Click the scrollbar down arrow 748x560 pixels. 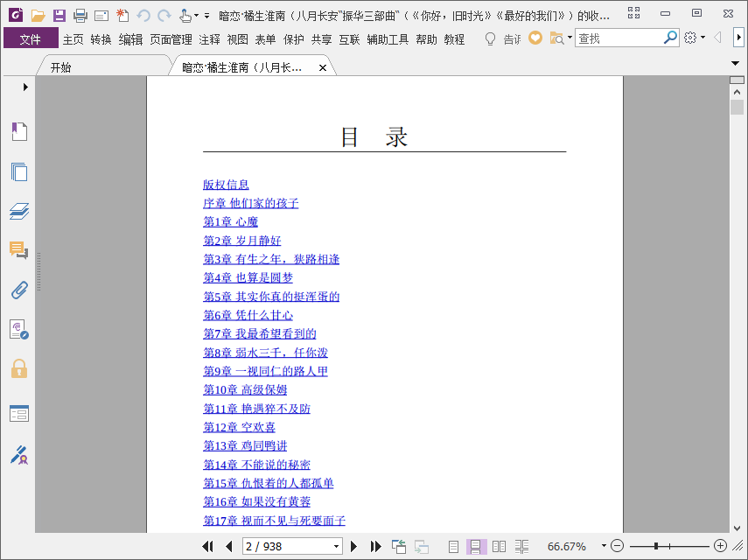pyautogui.click(x=737, y=528)
